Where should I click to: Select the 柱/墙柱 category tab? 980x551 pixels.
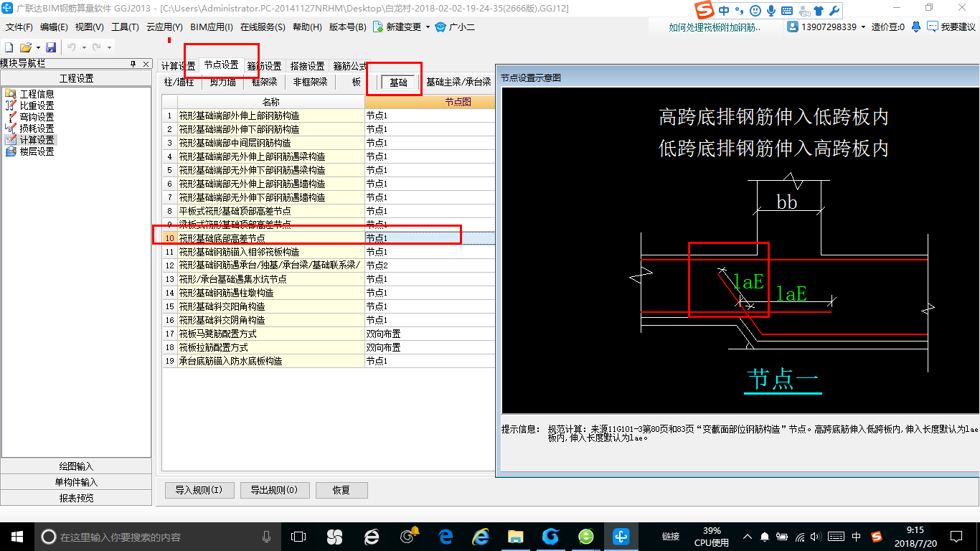(x=179, y=82)
